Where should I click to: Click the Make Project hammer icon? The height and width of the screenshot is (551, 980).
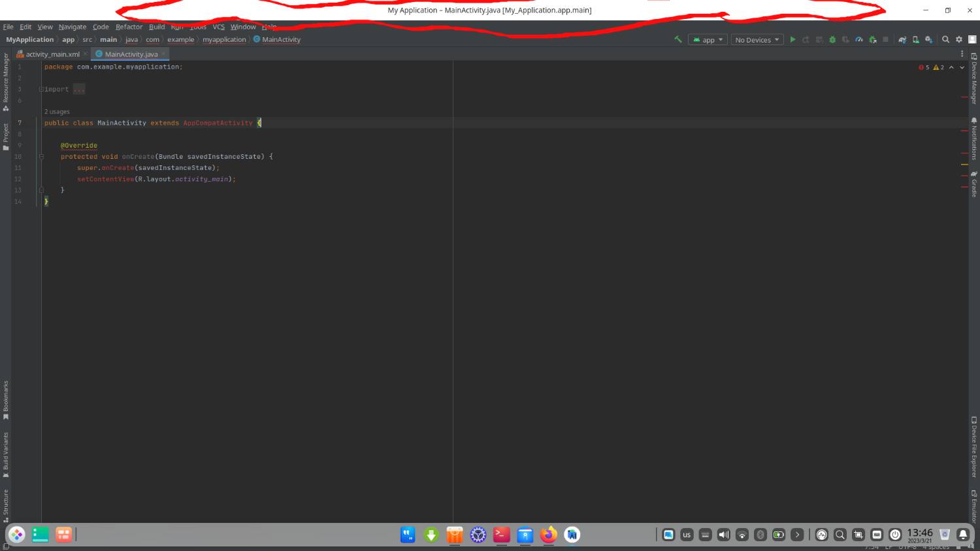click(x=678, y=39)
